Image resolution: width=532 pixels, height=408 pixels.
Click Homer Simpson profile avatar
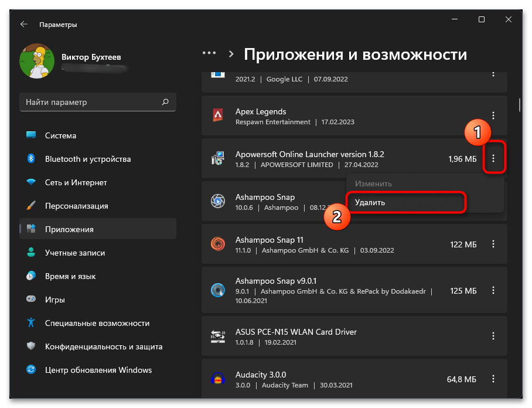pos(37,61)
